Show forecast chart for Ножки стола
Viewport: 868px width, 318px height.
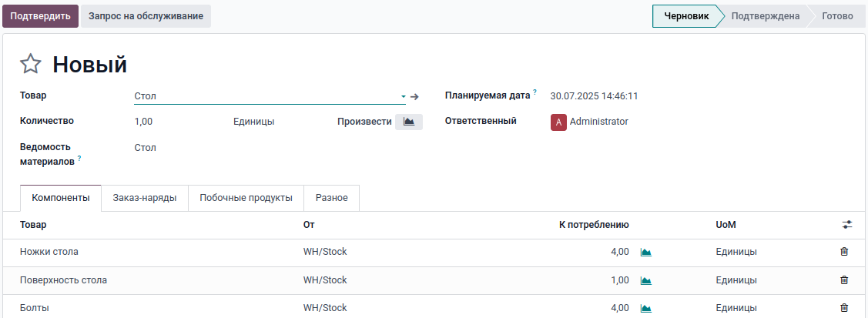point(646,253)
